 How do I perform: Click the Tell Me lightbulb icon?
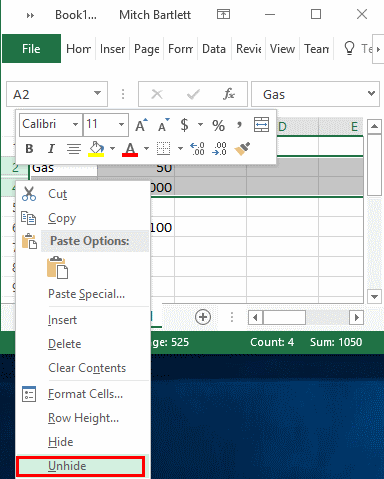click(349, 48)
